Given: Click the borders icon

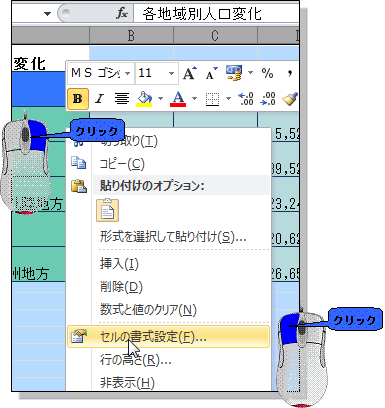Looking at the screenshot, I should (212, 99).
